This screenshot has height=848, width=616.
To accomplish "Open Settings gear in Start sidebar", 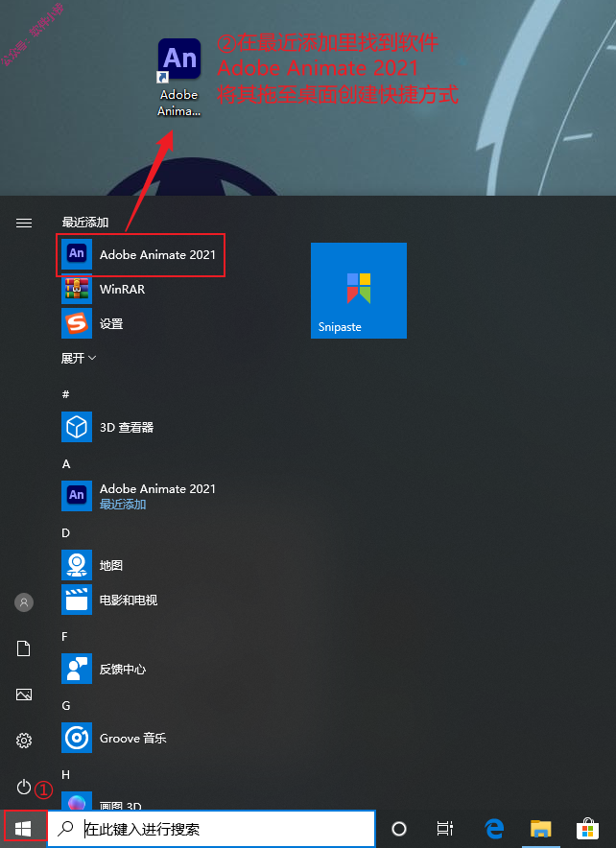I will point(24,741).
